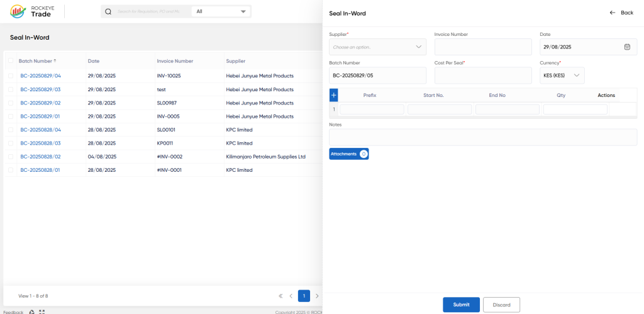Image resolution: width=644 pixels, height=314 pixels.
Task: Sort by the Batch Number column arrow
Action: [x=55, y=61]
